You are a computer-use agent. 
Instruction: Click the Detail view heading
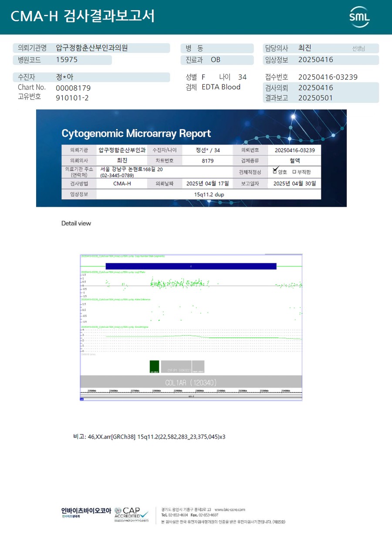coord(76,223)
